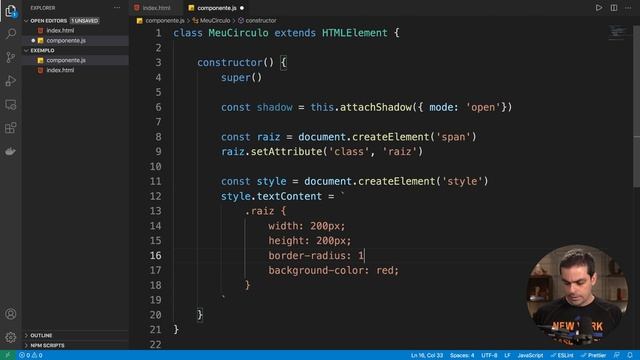640x360 pixels.
Task: Click line number 1 in gutter
Action: coord(158,33)
